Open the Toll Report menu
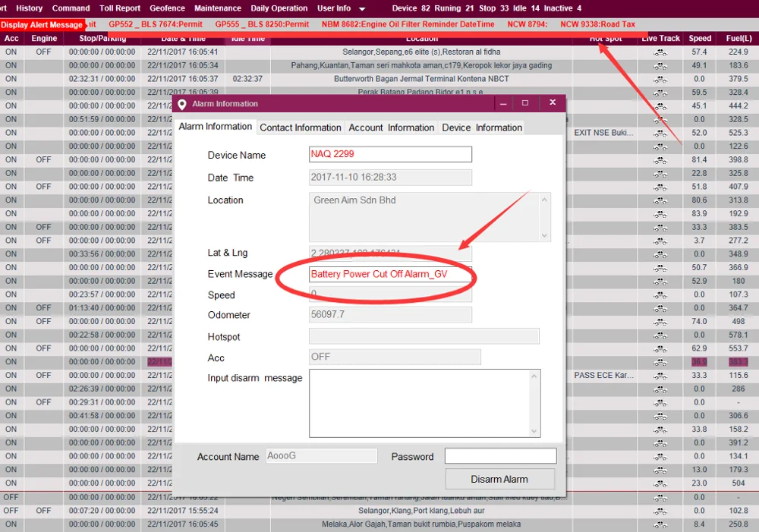Image resolution: width=759 pixels, height=532 pixels. (120, 8)
